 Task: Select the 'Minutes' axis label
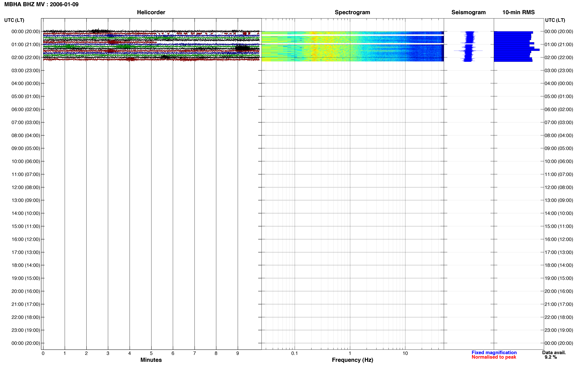[151, 360]
